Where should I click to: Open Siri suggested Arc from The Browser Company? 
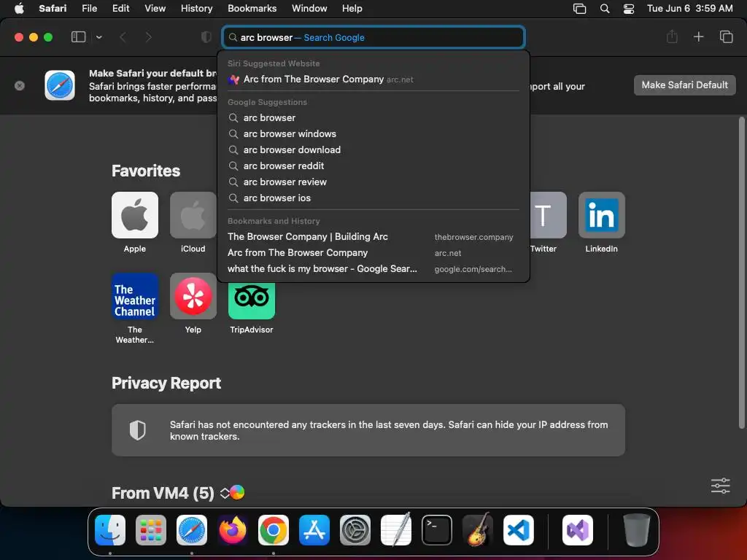[x=373, y=79]
